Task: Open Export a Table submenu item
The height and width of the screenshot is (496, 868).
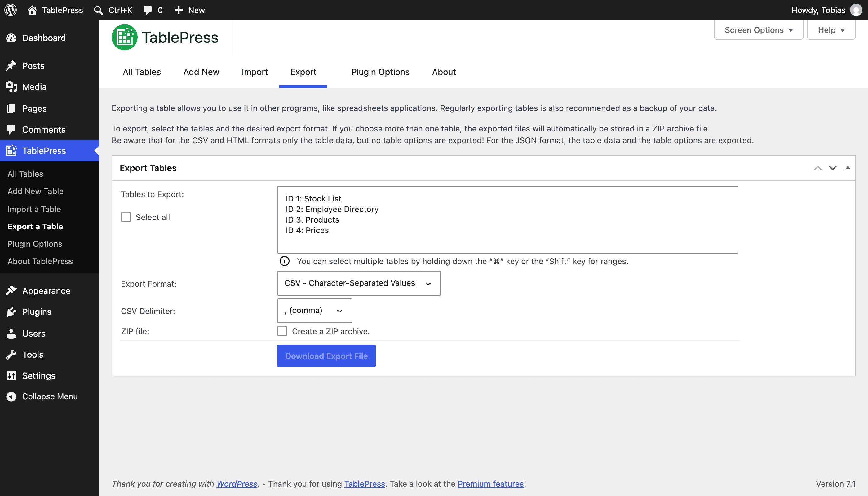Action: pos(35,227)
